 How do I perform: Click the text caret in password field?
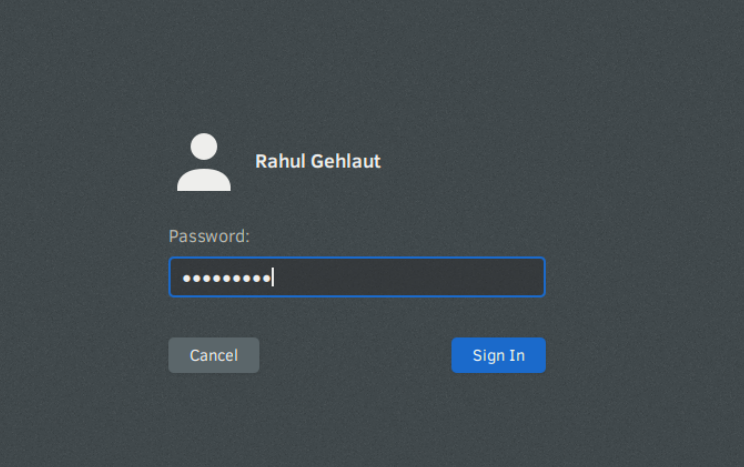[272, 278]
